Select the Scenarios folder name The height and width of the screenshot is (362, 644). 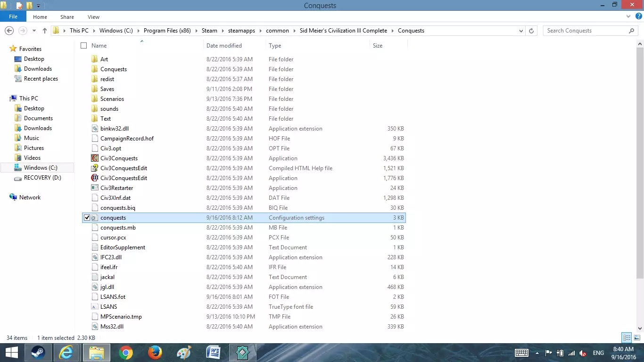tap(112, 99)
